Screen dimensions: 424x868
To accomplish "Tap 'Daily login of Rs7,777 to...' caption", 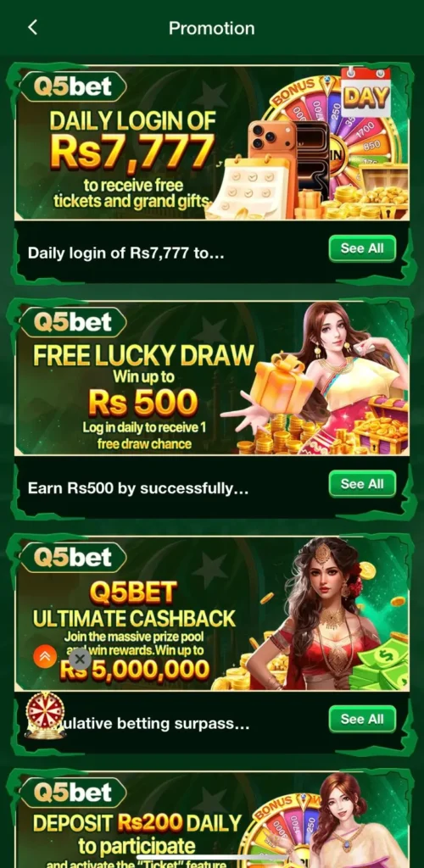I will 126,254.
